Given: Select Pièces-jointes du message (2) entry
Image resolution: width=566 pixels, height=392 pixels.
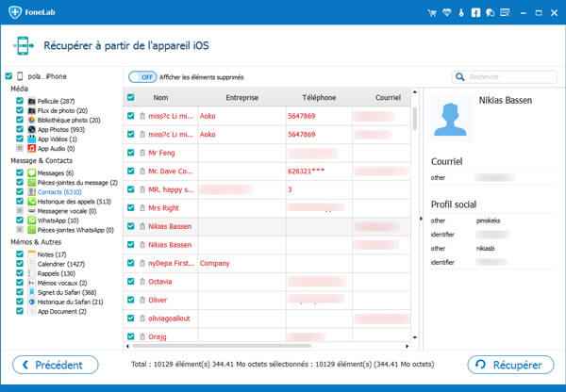Looking at the screenshot, I should (x=77, y=183).
